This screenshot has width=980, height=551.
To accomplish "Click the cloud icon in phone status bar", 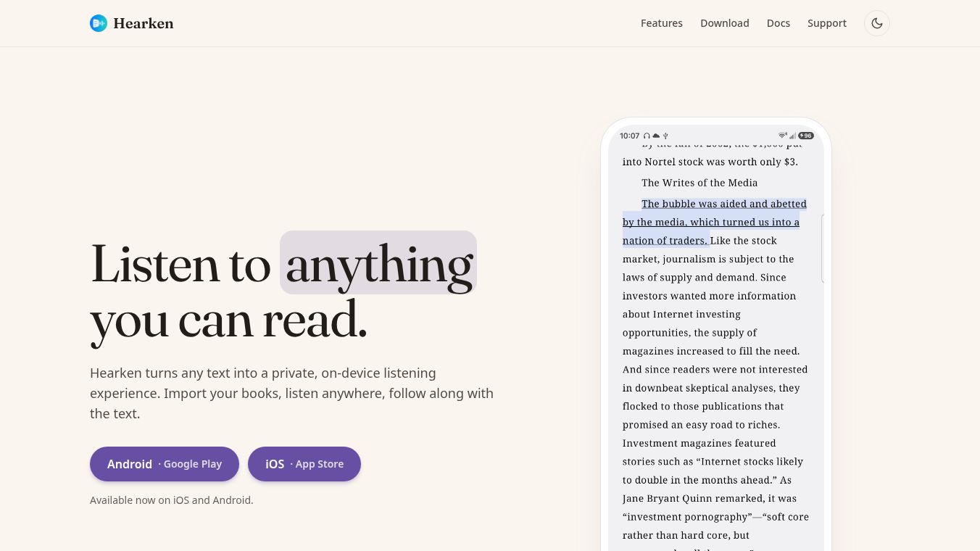I will tap(656, 136).
